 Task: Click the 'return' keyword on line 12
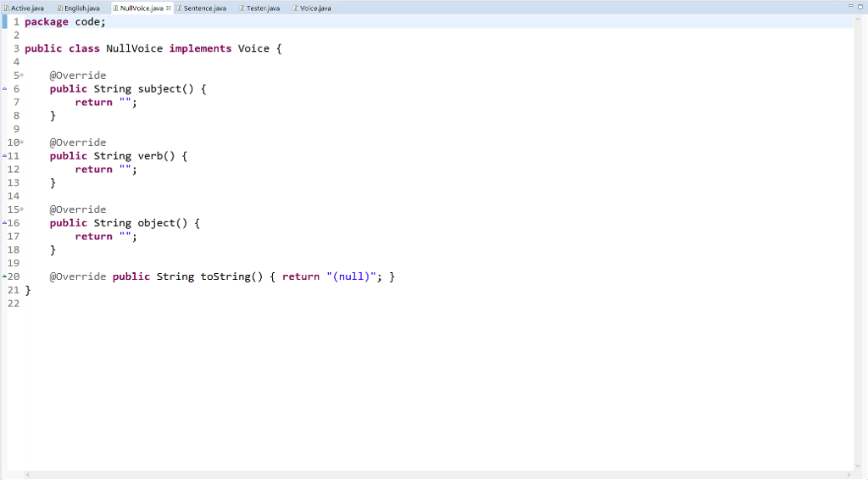click(x=93, y=169)
